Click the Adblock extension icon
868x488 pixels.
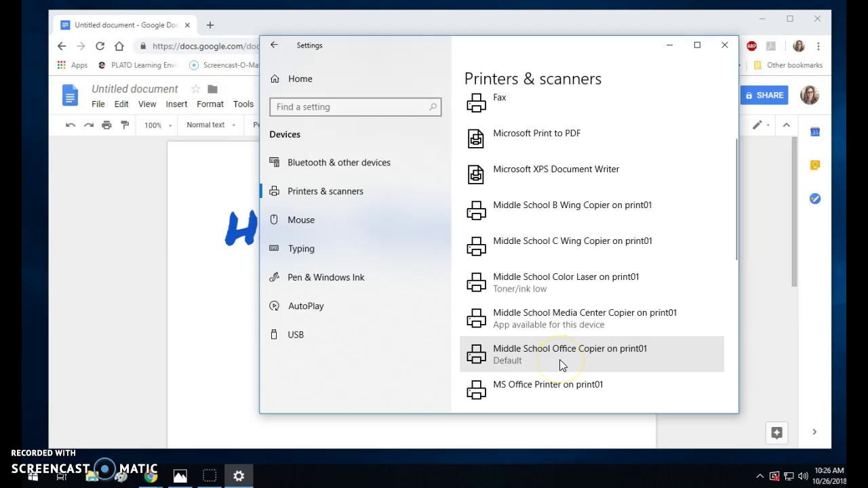point(751,46)
